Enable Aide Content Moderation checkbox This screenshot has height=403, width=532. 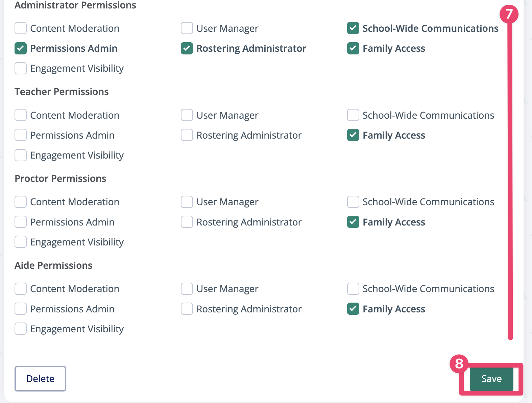pos(21,289)
